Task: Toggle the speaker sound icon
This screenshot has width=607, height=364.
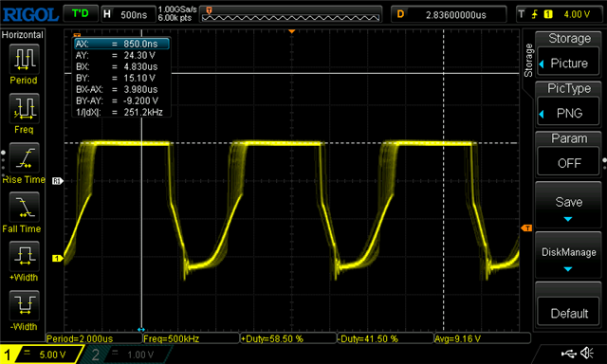Action: pyautogui.click(x=587, y=353)
